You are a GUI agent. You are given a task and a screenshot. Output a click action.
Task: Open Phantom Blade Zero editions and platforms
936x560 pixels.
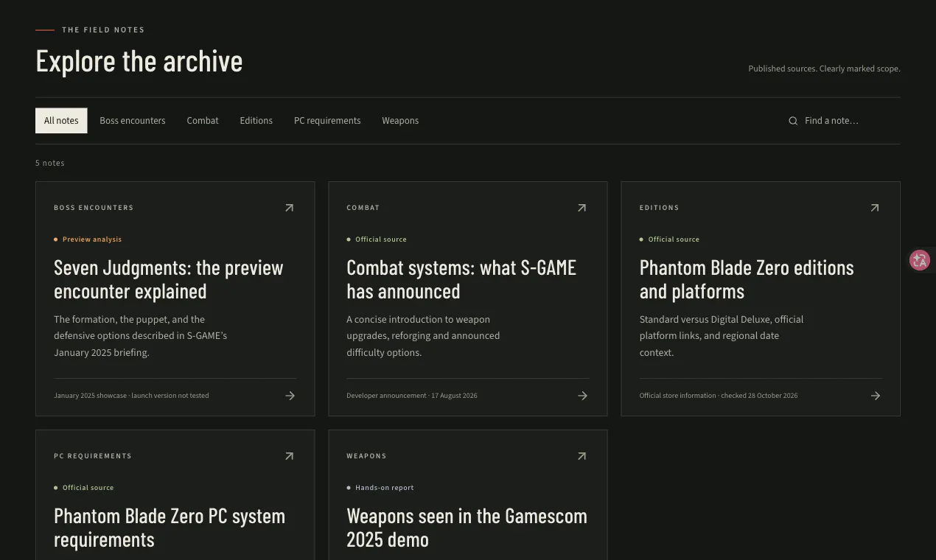[x=747, y=279]
